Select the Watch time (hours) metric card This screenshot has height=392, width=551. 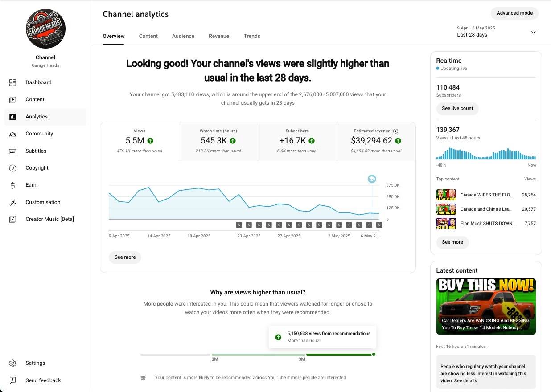[x=218, y=141]
